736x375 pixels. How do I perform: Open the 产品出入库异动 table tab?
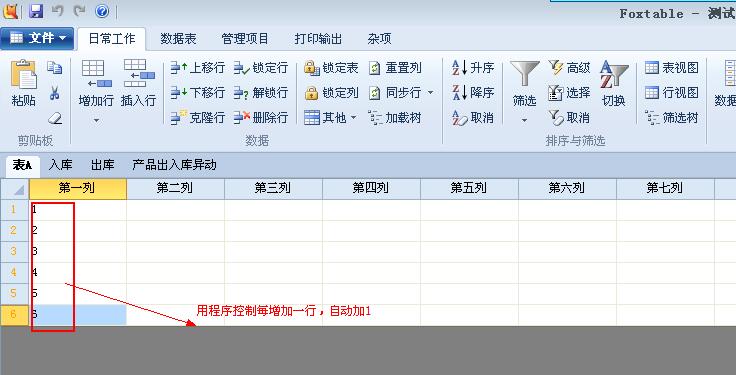click(174, 165)
